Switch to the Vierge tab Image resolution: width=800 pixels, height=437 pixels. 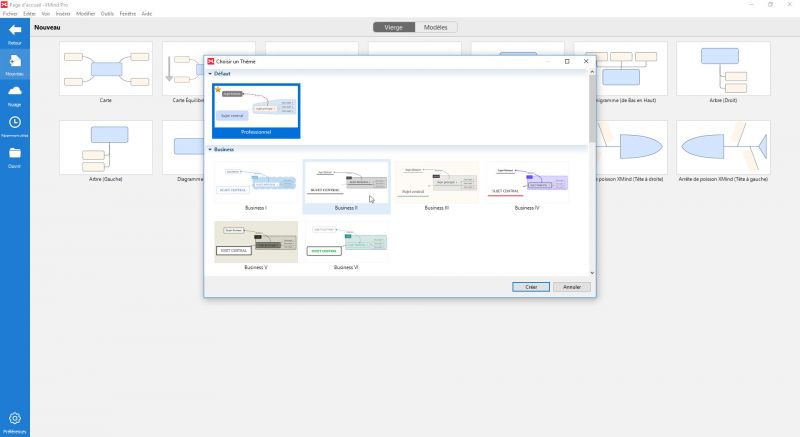[393, 28]
